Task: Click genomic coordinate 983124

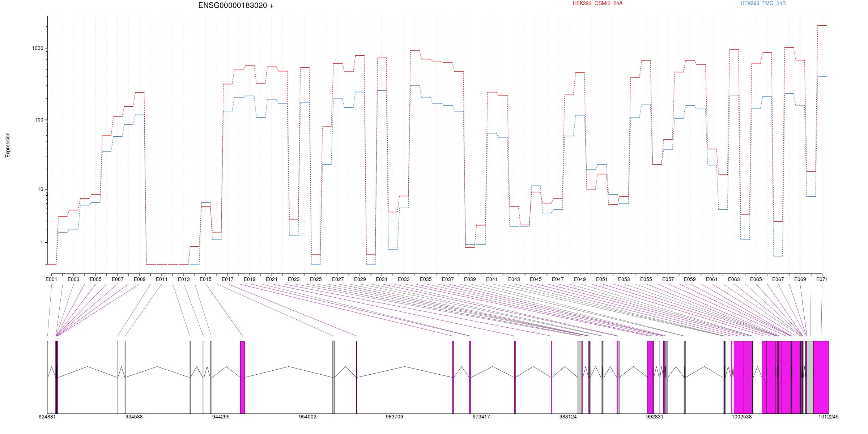Action: pos(568,417)
